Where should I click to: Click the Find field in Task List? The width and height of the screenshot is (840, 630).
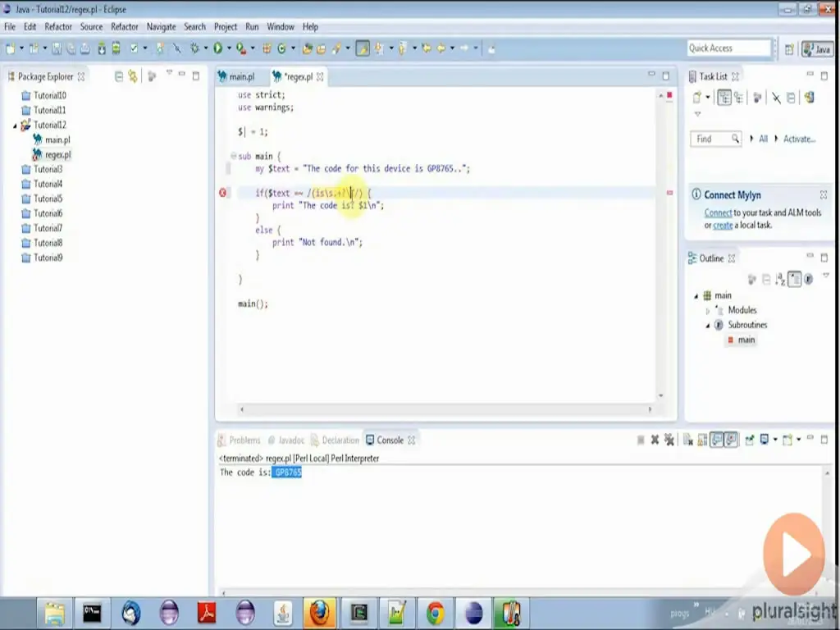[x=715, y=139]
